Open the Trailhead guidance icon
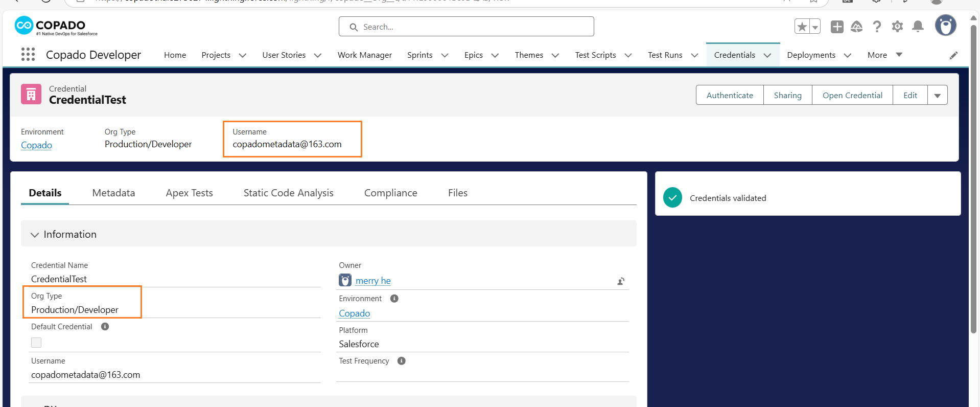The height and width of the screenshot is (407, 980). [x=857, y=27]
